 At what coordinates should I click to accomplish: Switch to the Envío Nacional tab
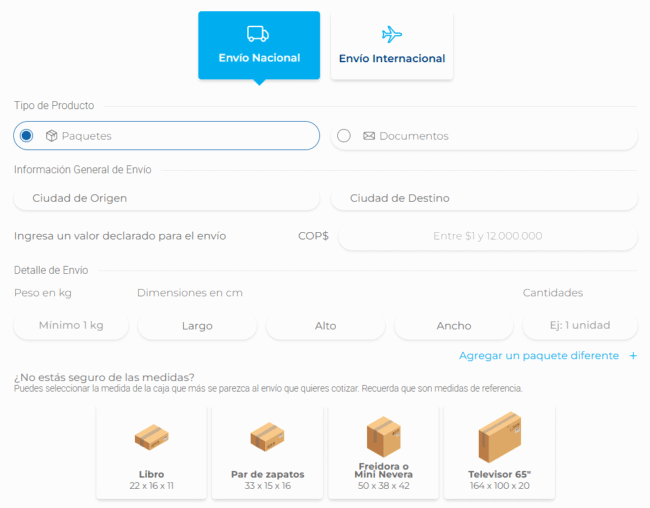point(259,45)
